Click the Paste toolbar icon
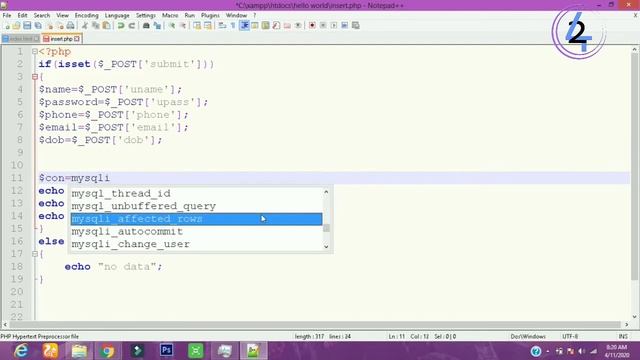The width and height of the screenshot is (640, 360). 106,26
